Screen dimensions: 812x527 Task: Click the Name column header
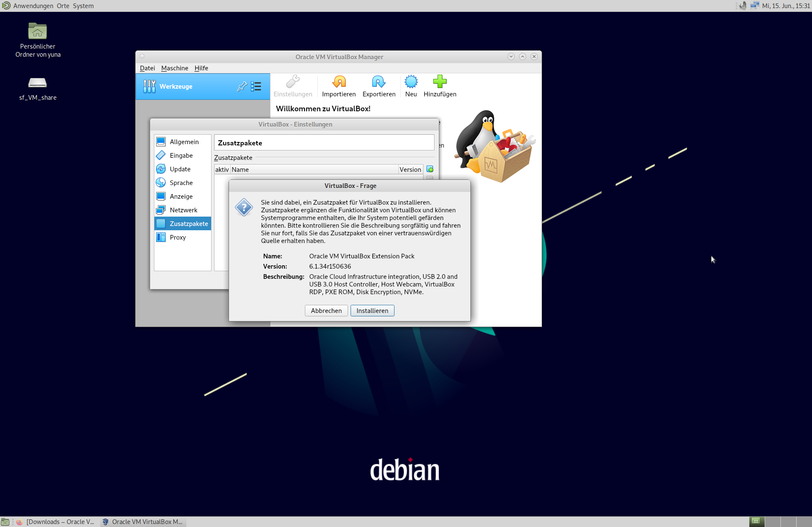314,170
